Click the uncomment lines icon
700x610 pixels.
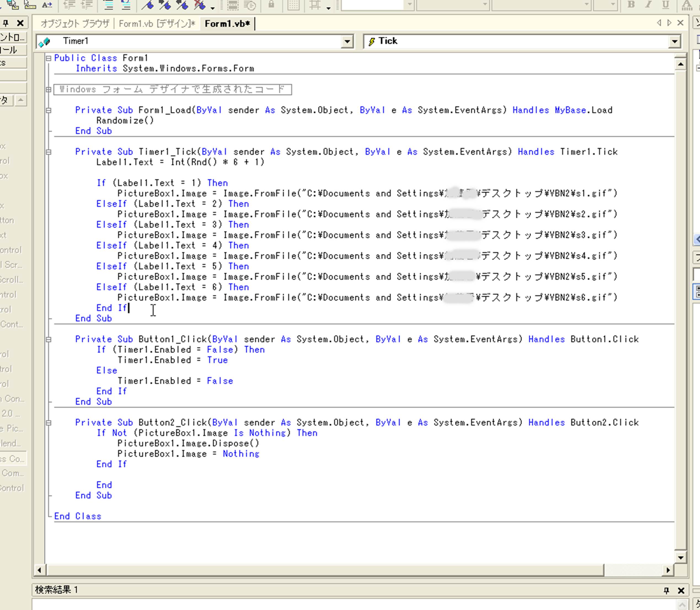125,5
